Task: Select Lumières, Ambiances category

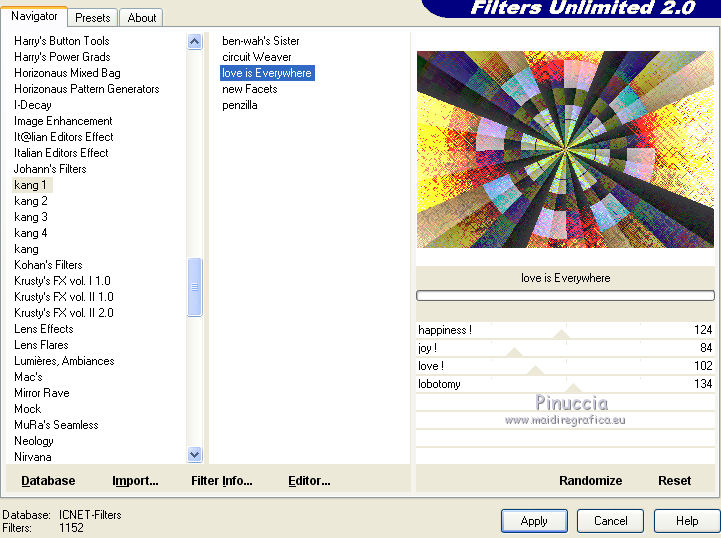Action: (64, 361)
